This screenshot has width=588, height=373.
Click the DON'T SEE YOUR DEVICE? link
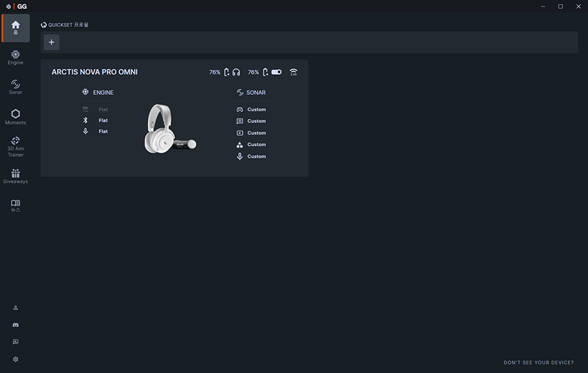tap(539, 362)
